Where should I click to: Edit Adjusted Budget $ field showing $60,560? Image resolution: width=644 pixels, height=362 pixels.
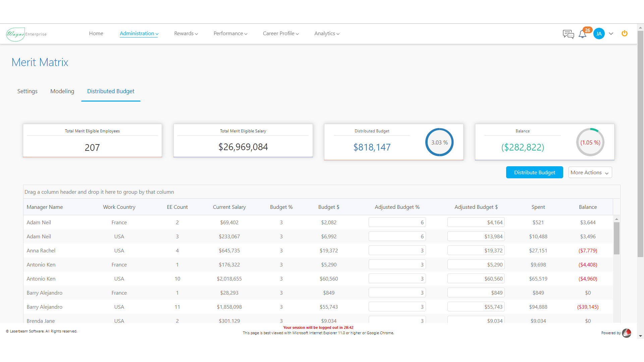[x=476, y=279]
